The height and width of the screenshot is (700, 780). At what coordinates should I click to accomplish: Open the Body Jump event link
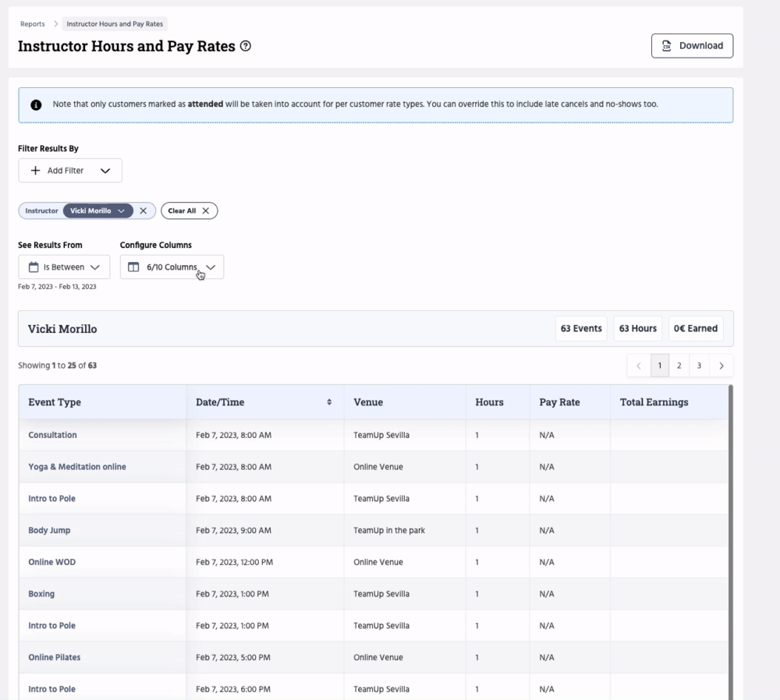click(x=49, y=530)
